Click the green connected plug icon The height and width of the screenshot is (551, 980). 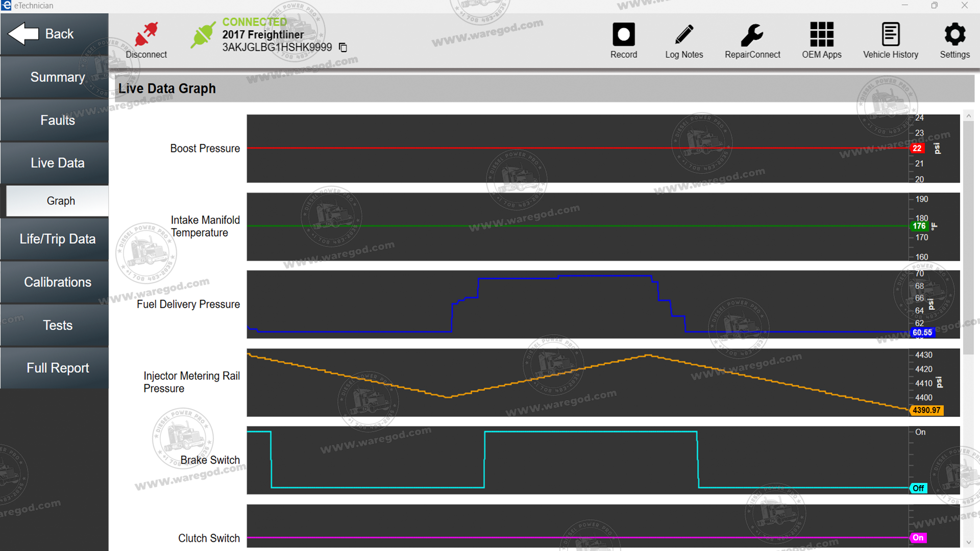pos(203,35)
